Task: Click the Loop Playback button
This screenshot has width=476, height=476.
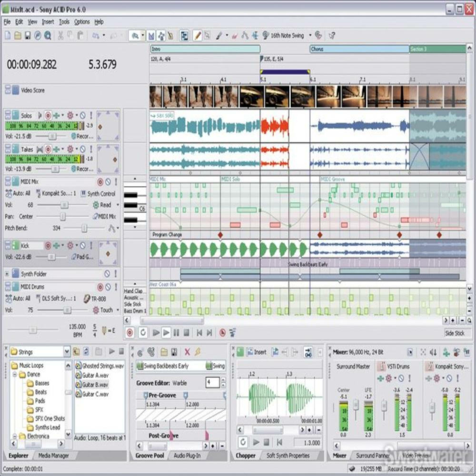Action: [x=143, y=333]
